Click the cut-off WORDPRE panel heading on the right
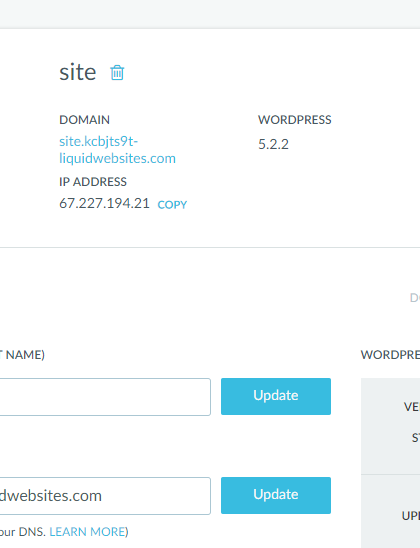 tap(390, 355)
